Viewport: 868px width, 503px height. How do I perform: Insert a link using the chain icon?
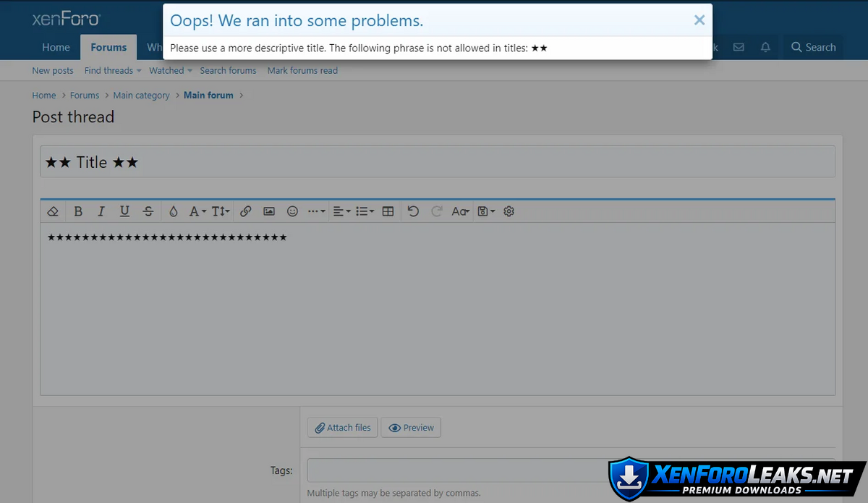tap(246, 211)
